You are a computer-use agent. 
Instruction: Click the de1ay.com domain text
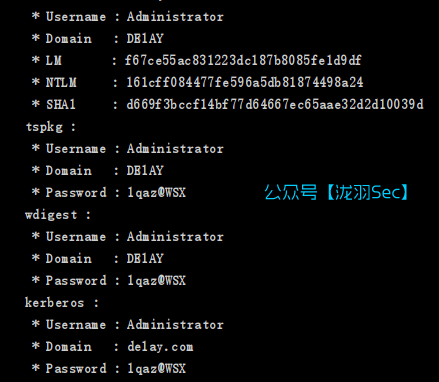(x=160, y=347)
